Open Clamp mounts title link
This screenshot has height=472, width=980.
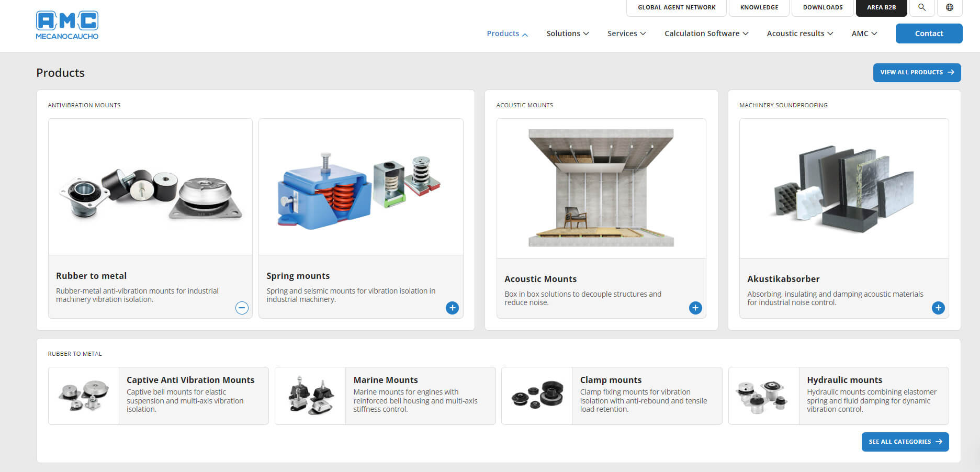point(611,380)
